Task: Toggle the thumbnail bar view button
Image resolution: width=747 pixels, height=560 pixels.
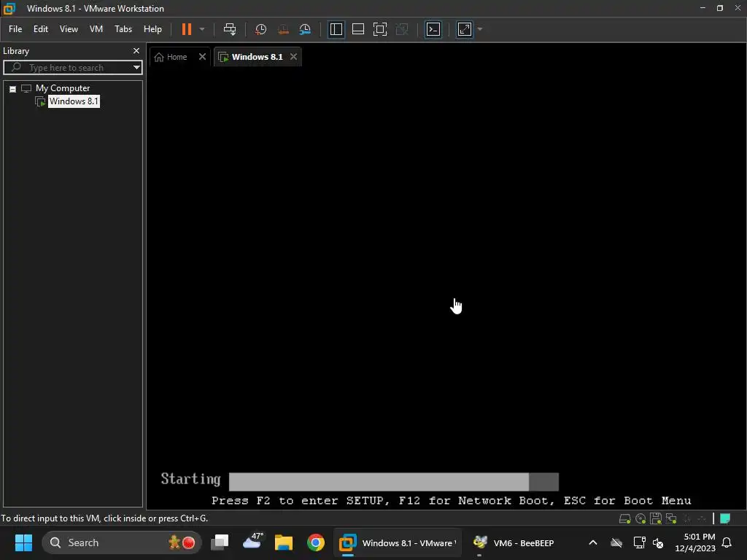Action: (x=357, y=29)
